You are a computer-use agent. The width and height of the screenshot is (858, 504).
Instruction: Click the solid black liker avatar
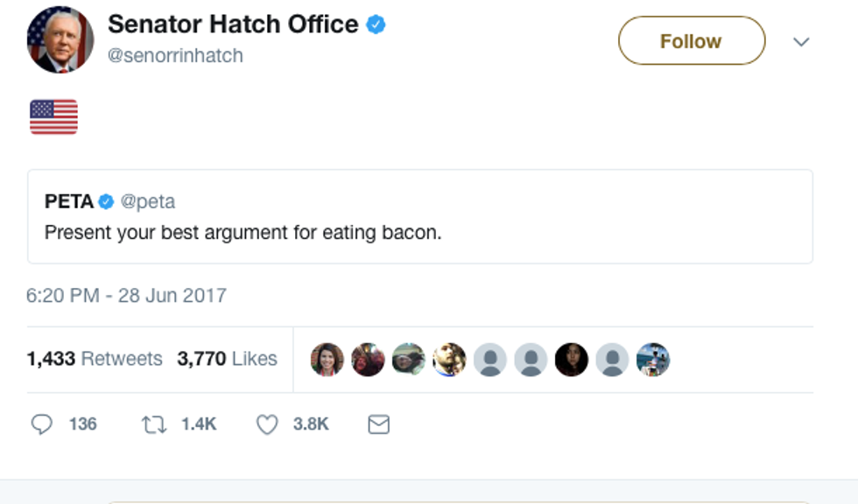(572, 359)
